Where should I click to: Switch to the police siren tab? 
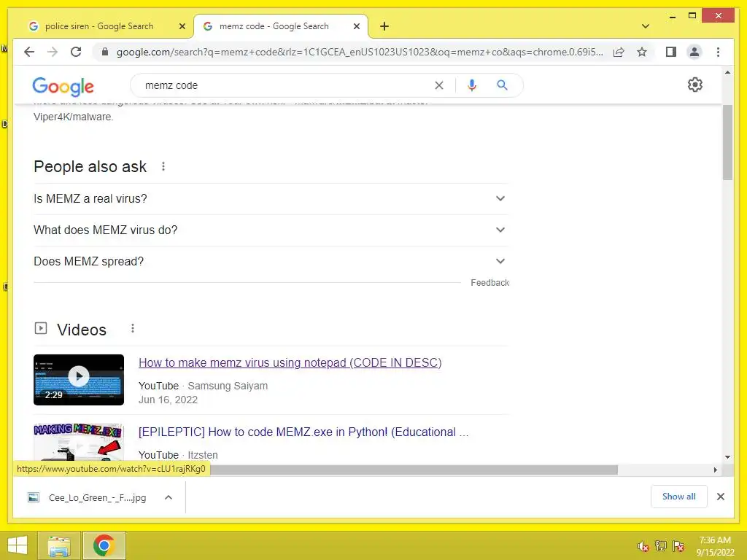point(99,26)
